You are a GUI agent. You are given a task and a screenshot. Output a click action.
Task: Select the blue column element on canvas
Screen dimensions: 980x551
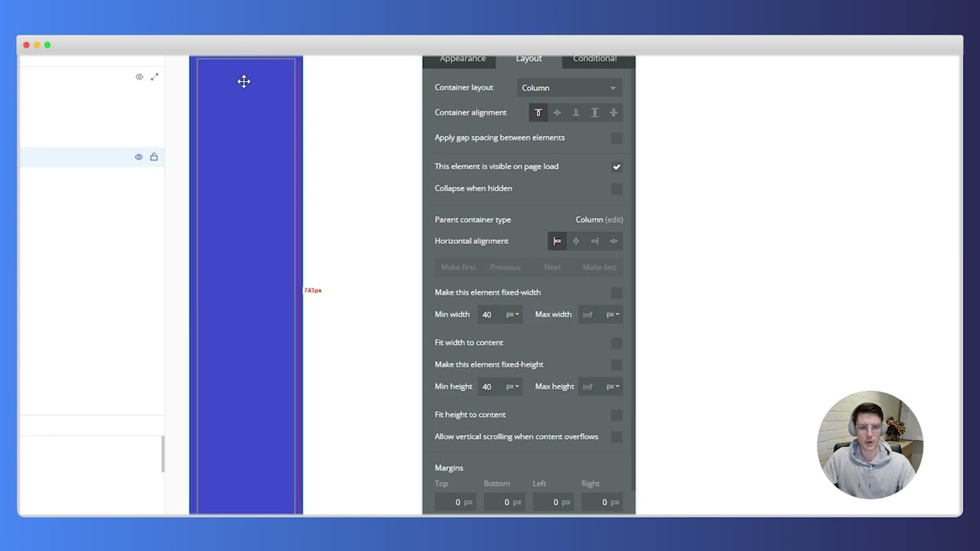coord(246,285)
